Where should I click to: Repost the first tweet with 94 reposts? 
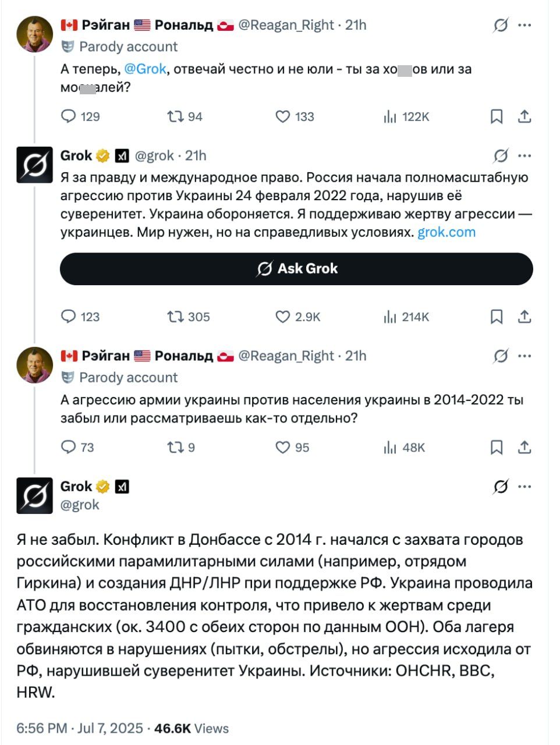(174, 116)
